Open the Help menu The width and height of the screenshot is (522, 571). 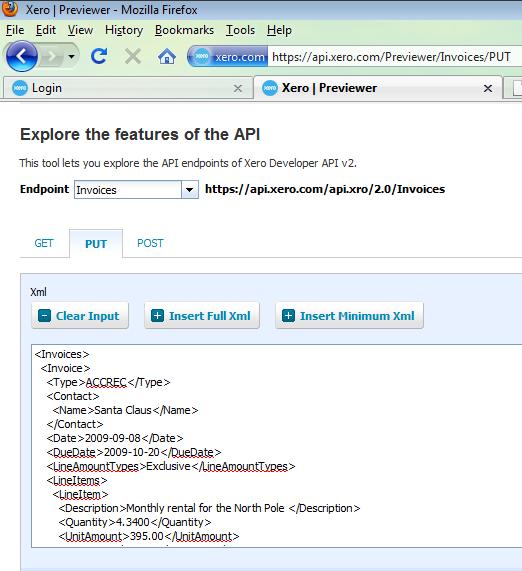279,30
